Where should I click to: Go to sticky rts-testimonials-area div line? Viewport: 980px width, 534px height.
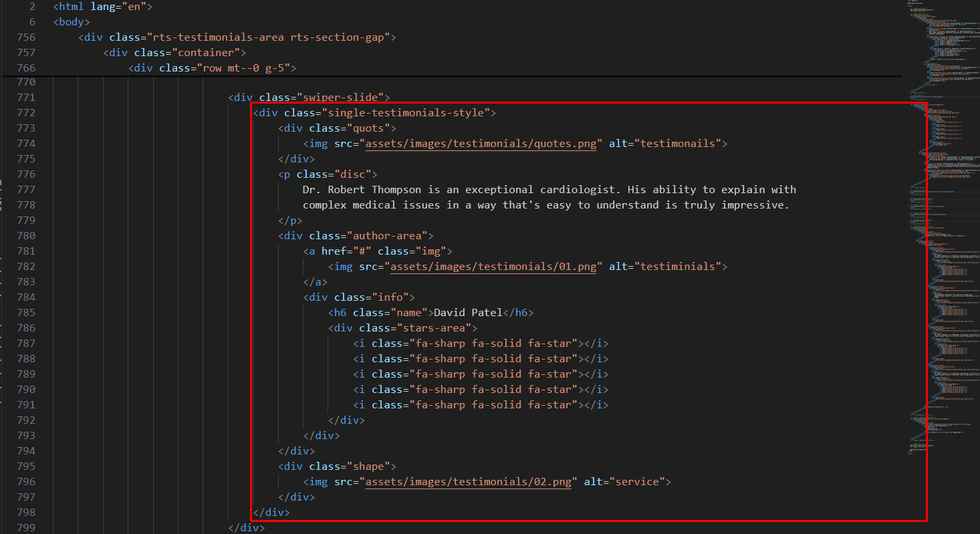237,38
